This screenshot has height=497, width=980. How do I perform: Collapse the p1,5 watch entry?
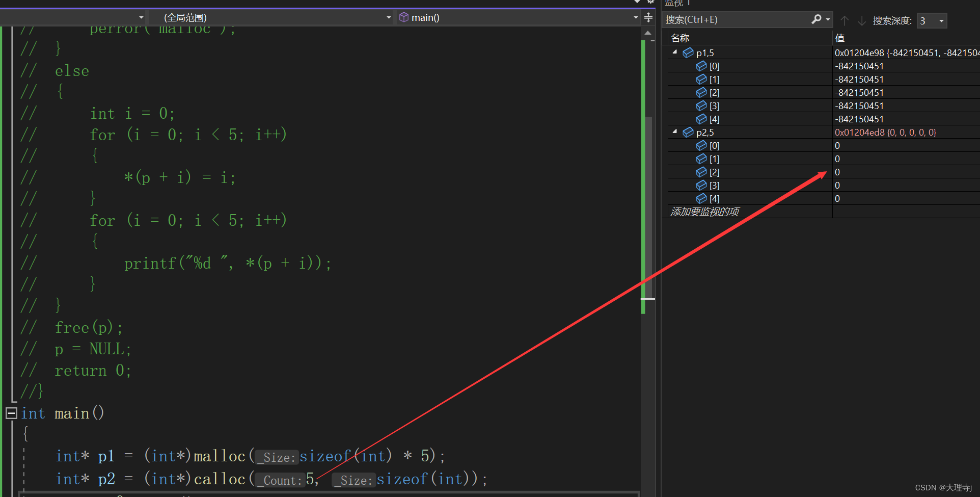point(675,52)
